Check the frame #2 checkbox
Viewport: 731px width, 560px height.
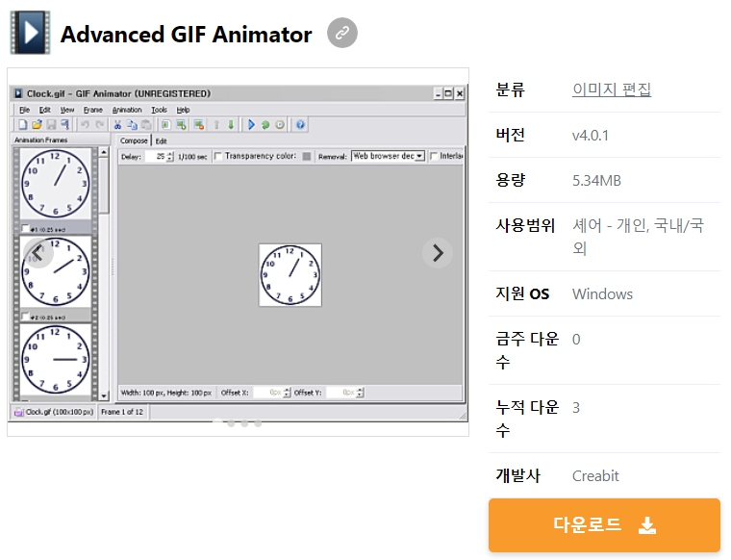coord(25,317)
